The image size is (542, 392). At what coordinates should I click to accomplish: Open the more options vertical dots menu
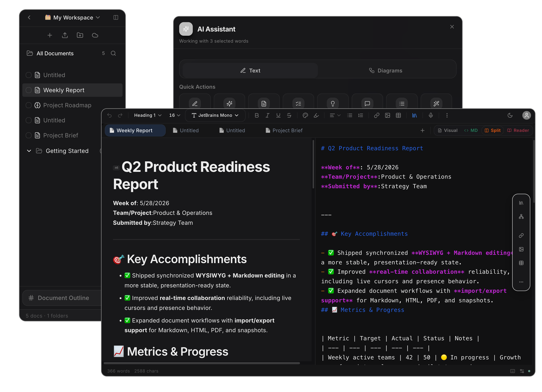pos(447,115)
